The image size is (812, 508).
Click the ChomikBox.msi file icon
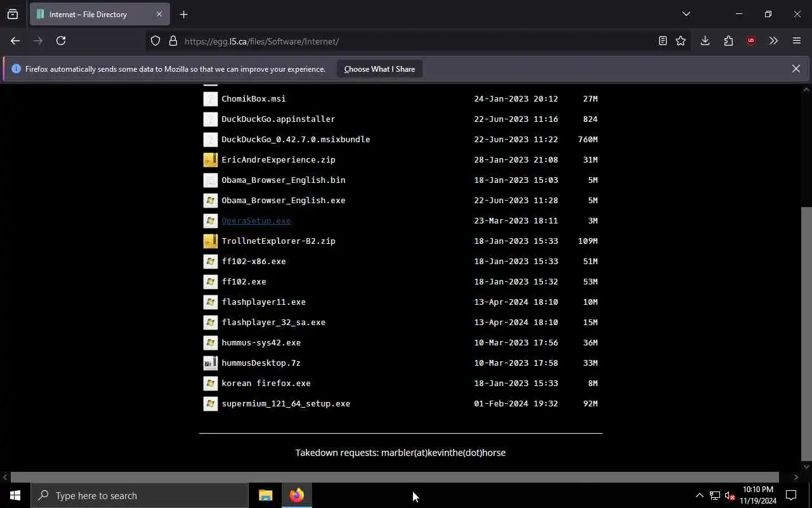point(210,99)
